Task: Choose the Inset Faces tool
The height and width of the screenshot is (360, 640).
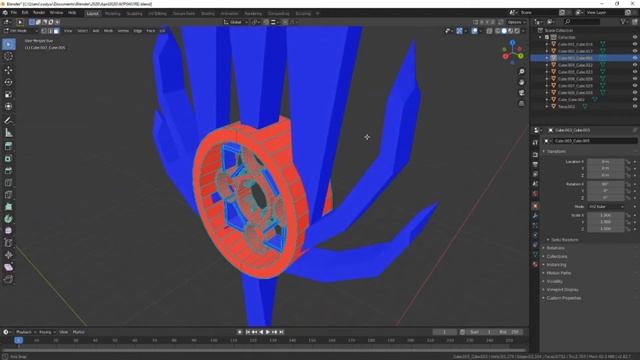Action: click(9, 158)
